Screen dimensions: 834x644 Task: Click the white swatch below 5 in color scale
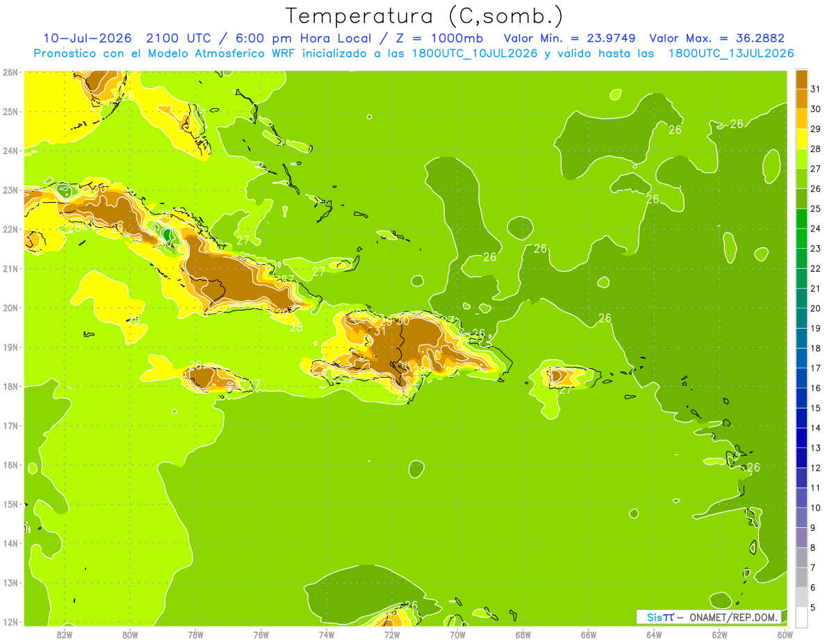click(x=801, y=617)
